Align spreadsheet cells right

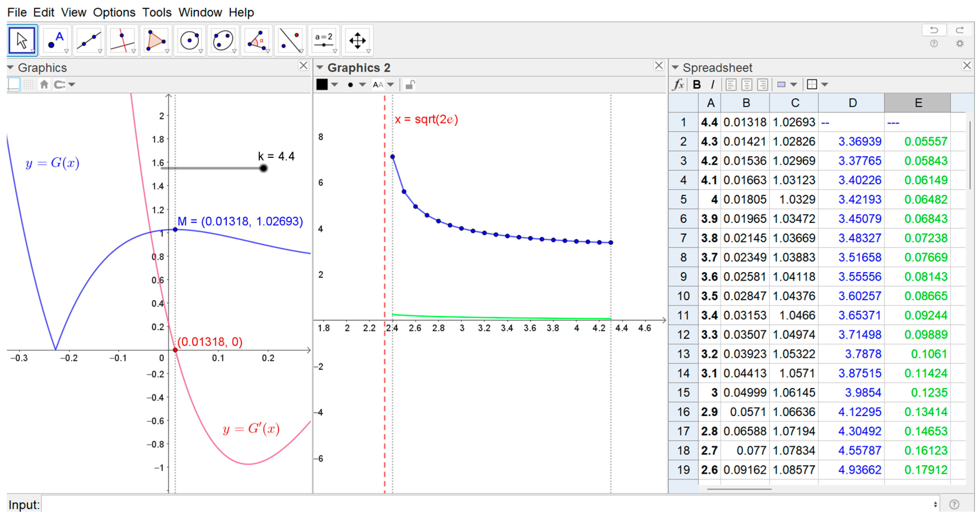coord(763,85)
